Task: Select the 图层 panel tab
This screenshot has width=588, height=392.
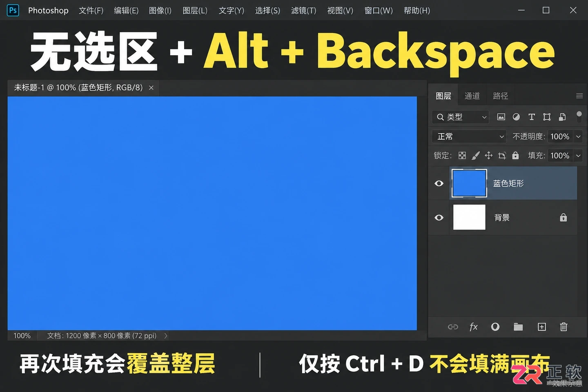Action: click(x=443, y=96)
